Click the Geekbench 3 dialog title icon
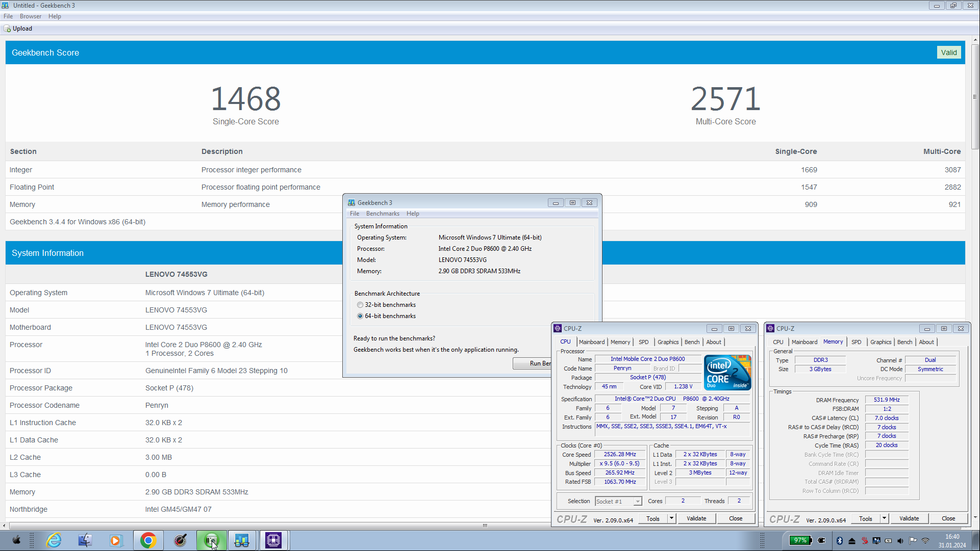The height and width of the screenshot is (551, 980). (x=351, y=202)
